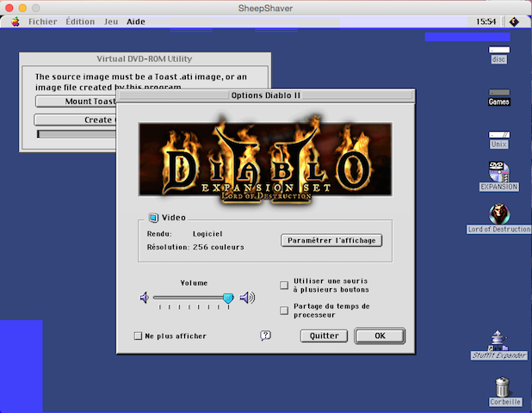The width and height of the screenshot is (532, 413).
Task: Open the Apple menu icon
Action: pos(15,22)
